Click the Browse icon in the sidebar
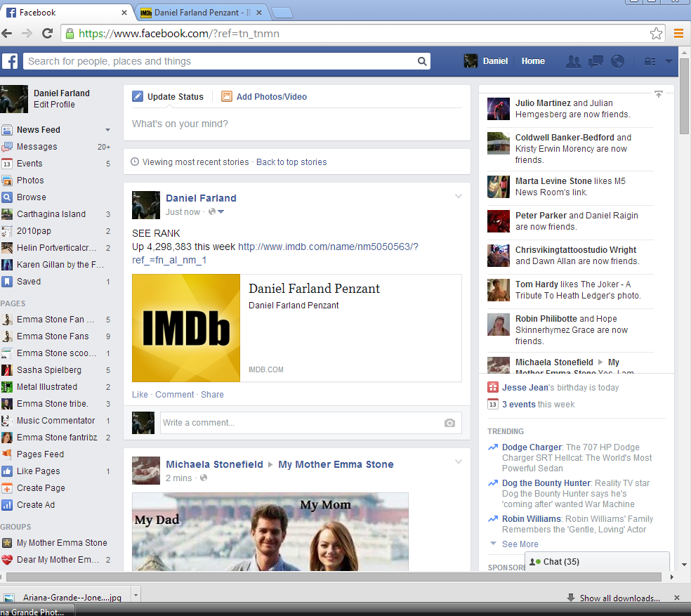 [x=6, y=197]
